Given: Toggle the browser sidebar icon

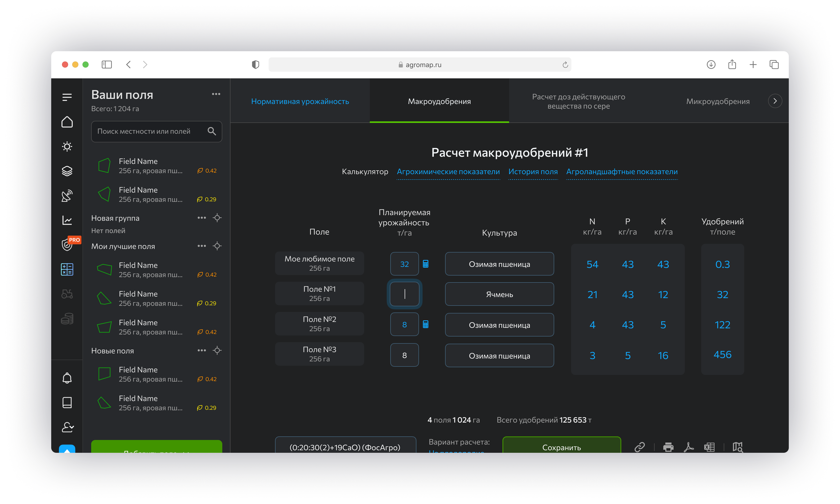Looking at the screenshot, I should tap(107, 65).
